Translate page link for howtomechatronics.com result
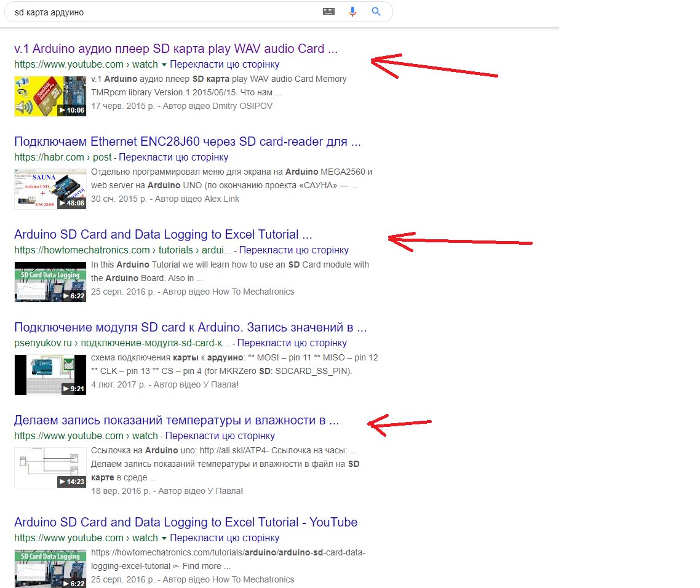The width and height of the screenshot is (700, 588). click(x=294, y=250)
